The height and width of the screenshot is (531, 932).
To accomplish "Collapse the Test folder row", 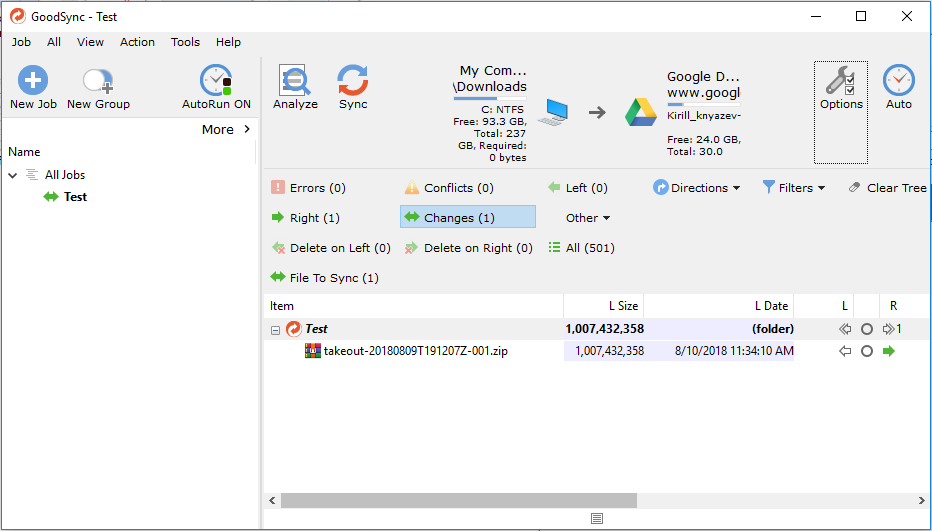I will tap(275, 329).
